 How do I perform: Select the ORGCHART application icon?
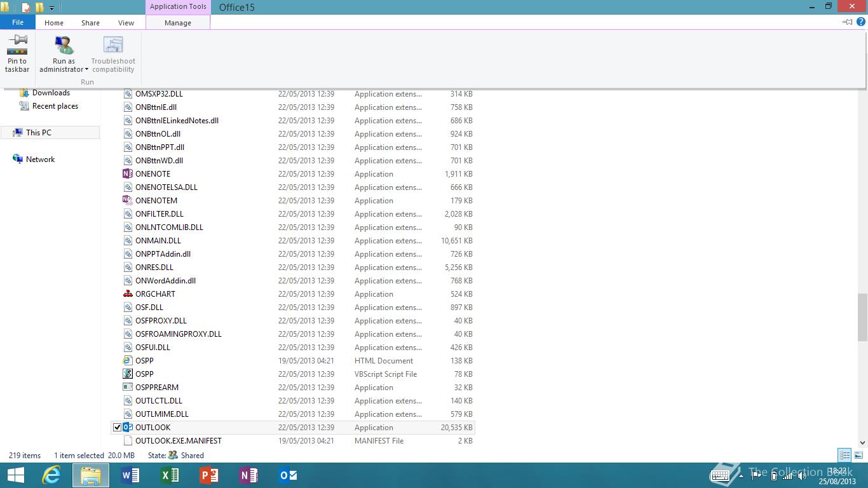127,294
